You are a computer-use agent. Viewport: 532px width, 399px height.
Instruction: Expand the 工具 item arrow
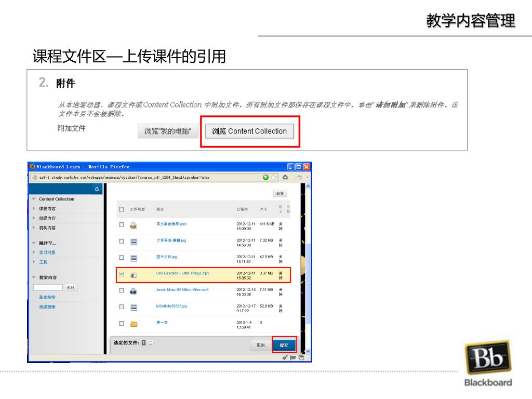coord(34,262)
